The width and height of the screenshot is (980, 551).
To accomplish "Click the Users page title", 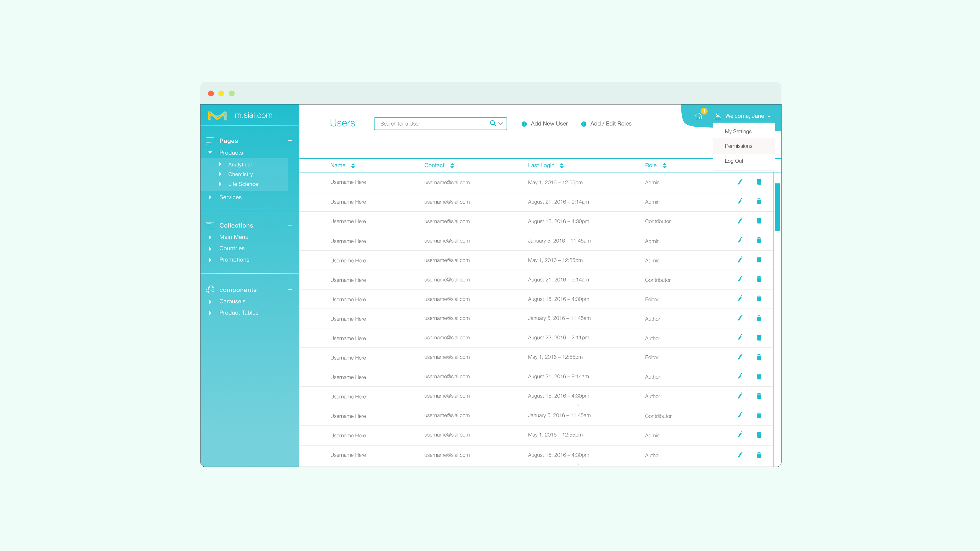I will (342, 123).
